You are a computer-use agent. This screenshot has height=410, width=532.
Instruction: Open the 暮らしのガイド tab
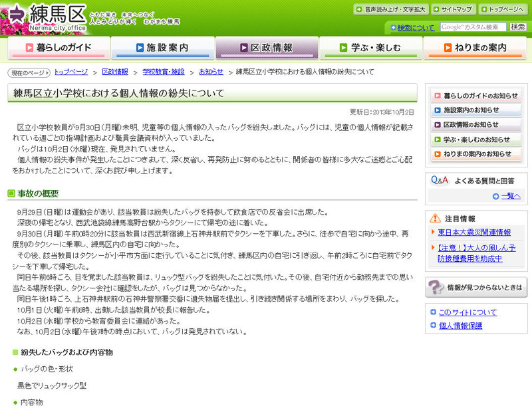click(x=58, y=48)
